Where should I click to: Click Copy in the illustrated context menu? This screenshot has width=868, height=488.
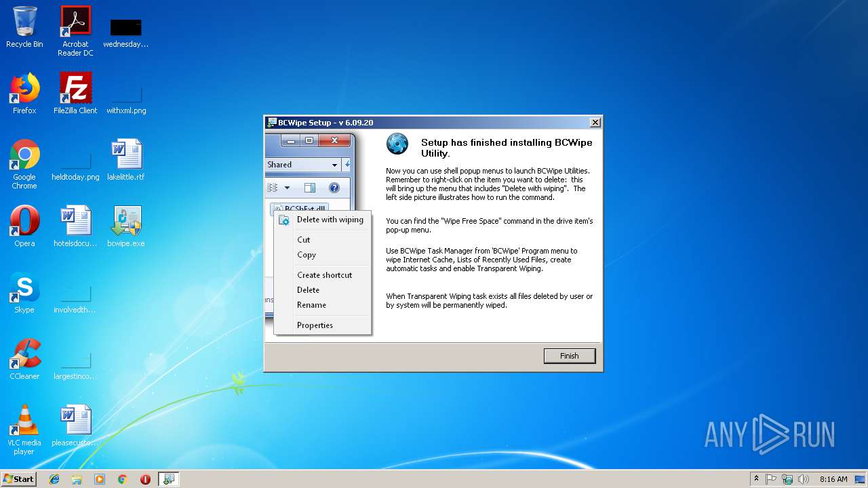pyautogui.click(x=307, y=255)
